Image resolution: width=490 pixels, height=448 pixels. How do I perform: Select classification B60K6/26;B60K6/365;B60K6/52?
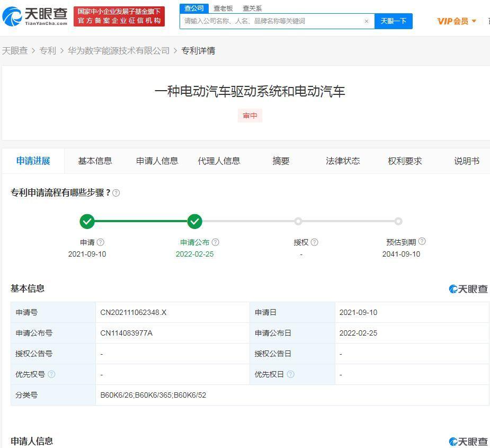pyautogui.click(x=153, y=395)
